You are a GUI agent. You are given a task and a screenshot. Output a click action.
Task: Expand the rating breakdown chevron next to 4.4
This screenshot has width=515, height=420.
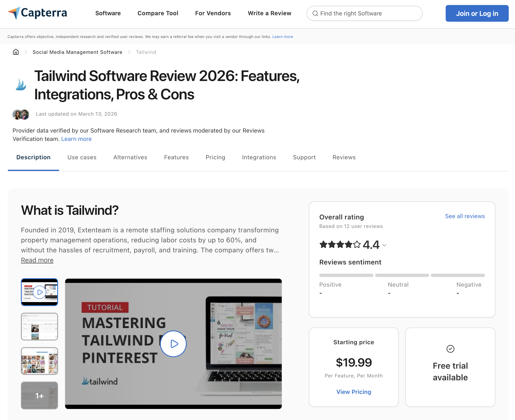tap(384, 245)
